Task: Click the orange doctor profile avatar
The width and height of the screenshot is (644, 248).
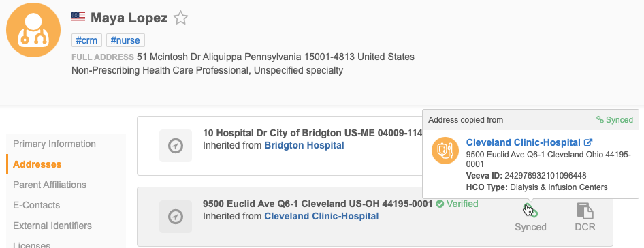Action: pyautogui.click(x=33, y=30)
